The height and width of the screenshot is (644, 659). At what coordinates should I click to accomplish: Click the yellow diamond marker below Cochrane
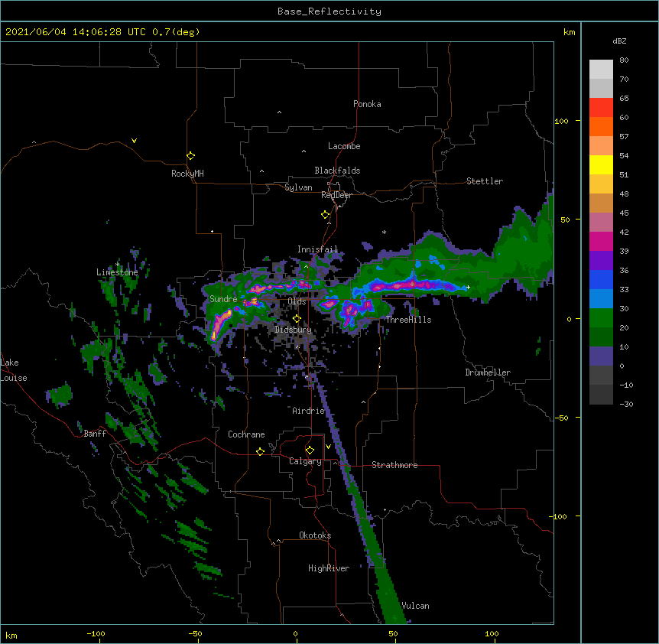pos(260,451)
